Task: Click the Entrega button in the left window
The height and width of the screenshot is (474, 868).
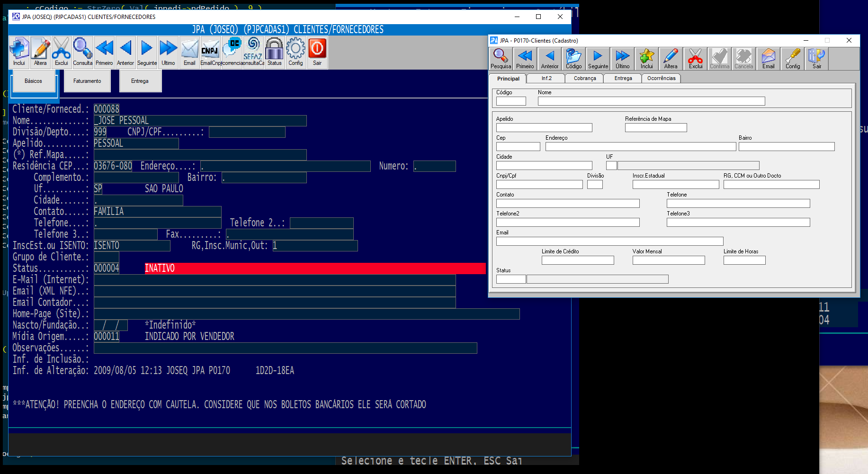Action: tap(140, 81)
